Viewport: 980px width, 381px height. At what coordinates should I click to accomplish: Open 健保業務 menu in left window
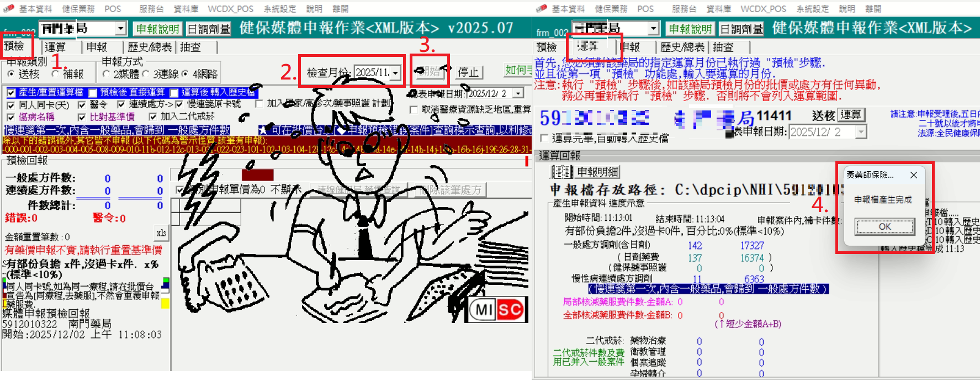(78, 9)
